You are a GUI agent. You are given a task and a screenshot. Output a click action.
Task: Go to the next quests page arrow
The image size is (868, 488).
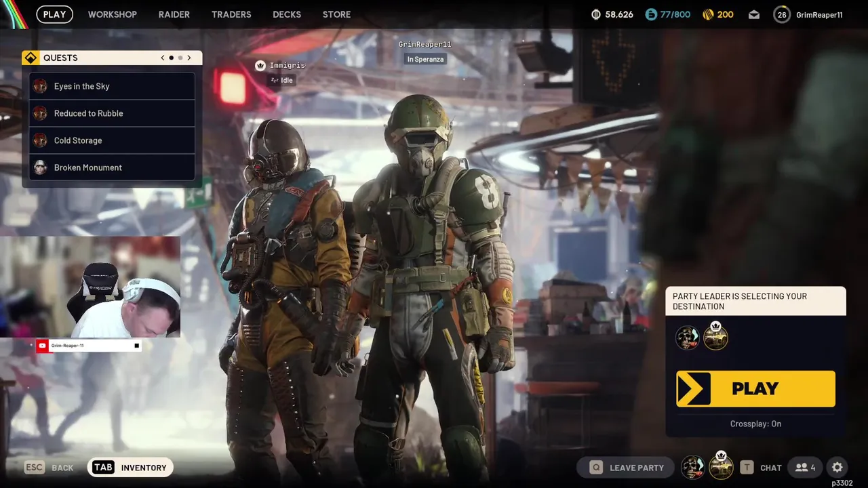coord(189,58)
